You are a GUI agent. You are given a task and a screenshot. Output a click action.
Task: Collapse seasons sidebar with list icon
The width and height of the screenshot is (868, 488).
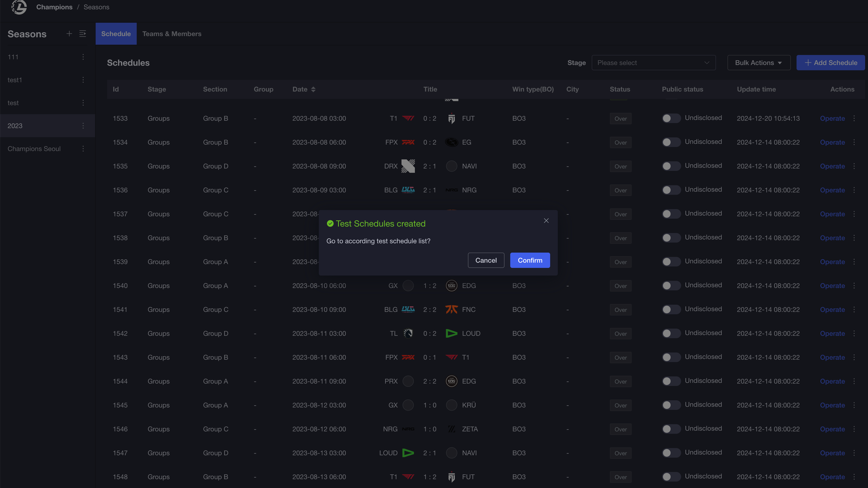(x=82, y=34)
